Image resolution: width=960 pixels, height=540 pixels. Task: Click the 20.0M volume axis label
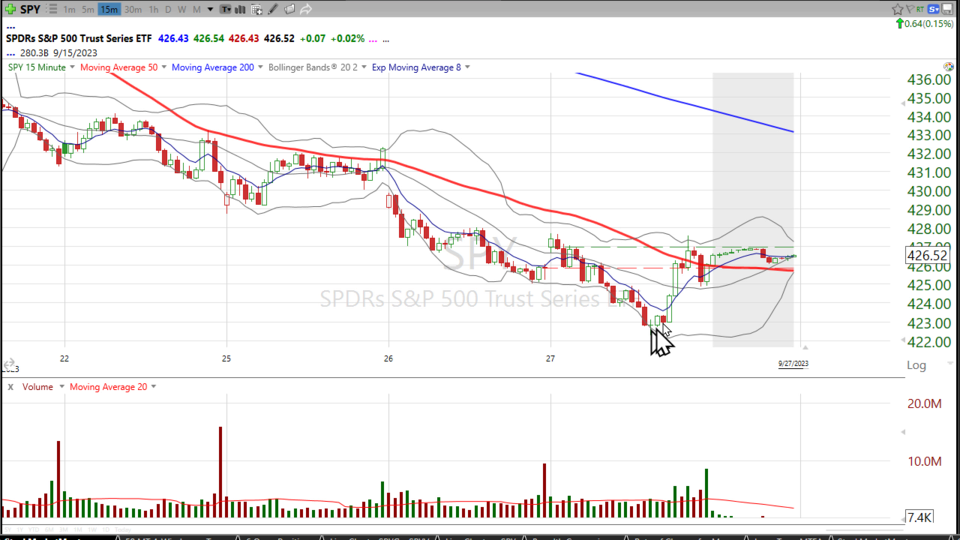[x=924, y=403]
